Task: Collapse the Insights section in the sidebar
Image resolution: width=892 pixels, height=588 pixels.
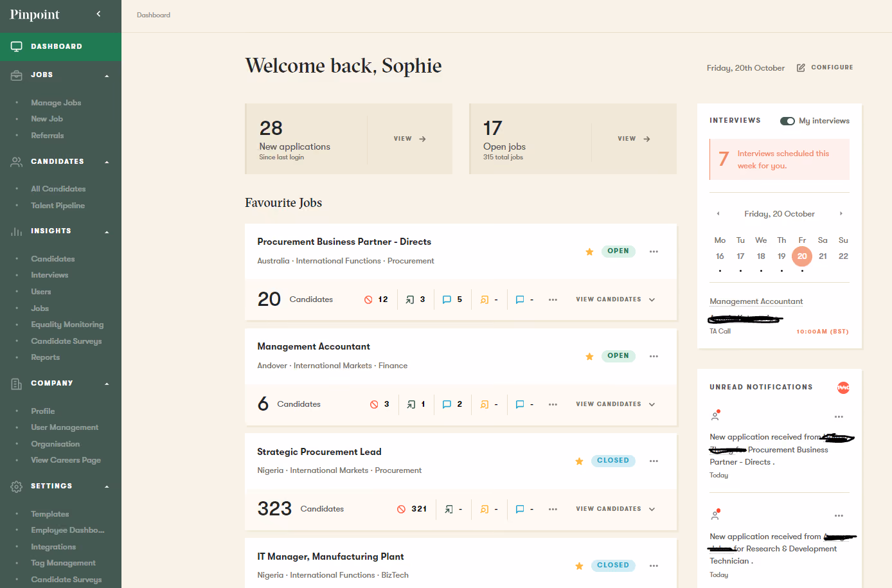Action: click(x=107, y=231)
